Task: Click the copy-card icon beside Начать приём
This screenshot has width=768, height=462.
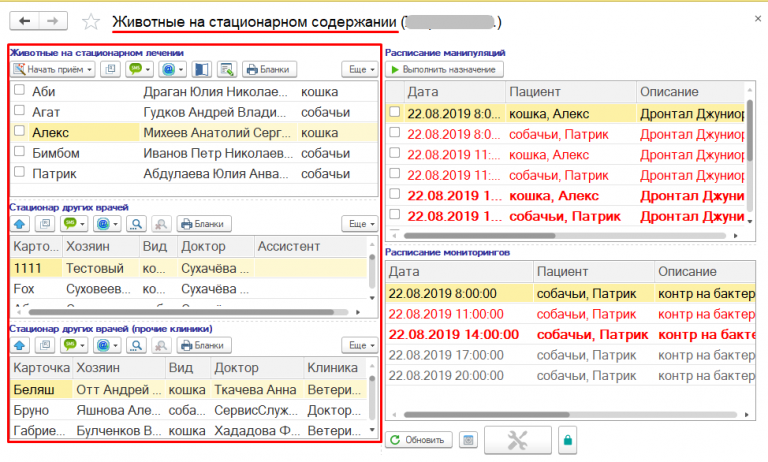Action: click(110, 69)
